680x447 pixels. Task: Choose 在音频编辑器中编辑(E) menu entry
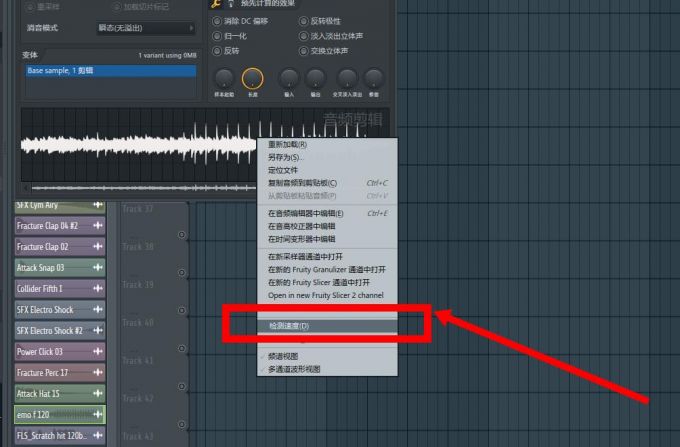[x=327, y=213]
